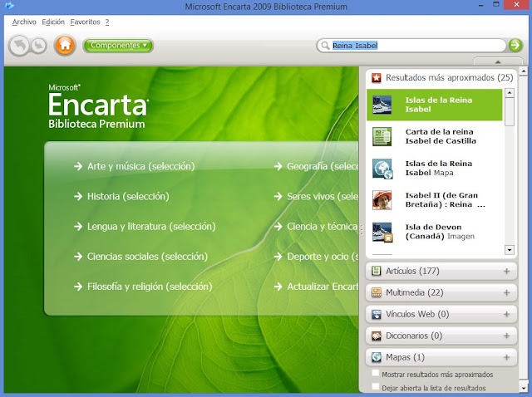Click the green search Go arrow
This screenshot has height=397, width=532.
(x=515, y=45)
